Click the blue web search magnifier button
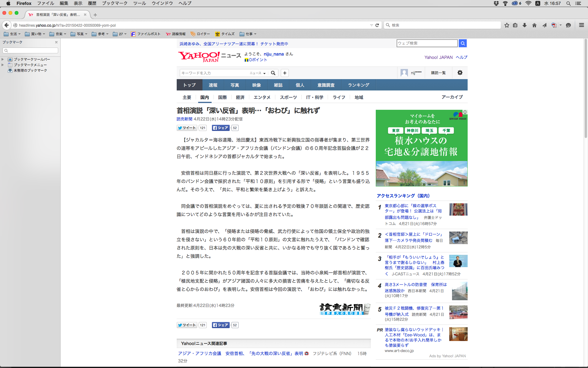Screen dimensions: 588x368 463,43
